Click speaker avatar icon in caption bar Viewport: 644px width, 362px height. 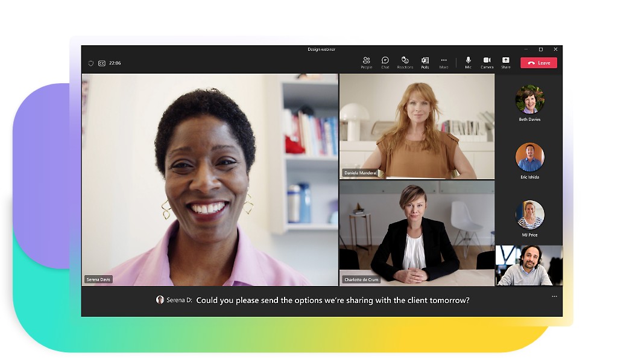[160, 300]
